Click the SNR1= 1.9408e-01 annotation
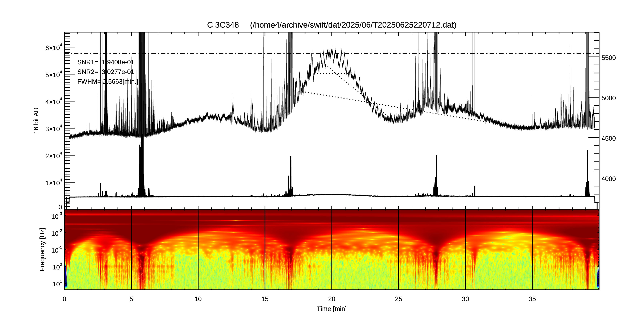This screenshot has height=322, width=644. point(105,62)
